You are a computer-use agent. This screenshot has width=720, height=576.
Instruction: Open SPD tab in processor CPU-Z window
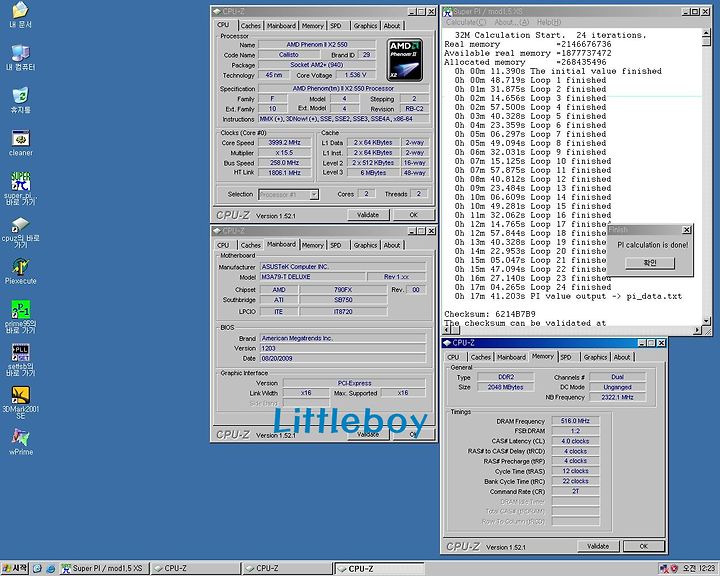point(336,26)
